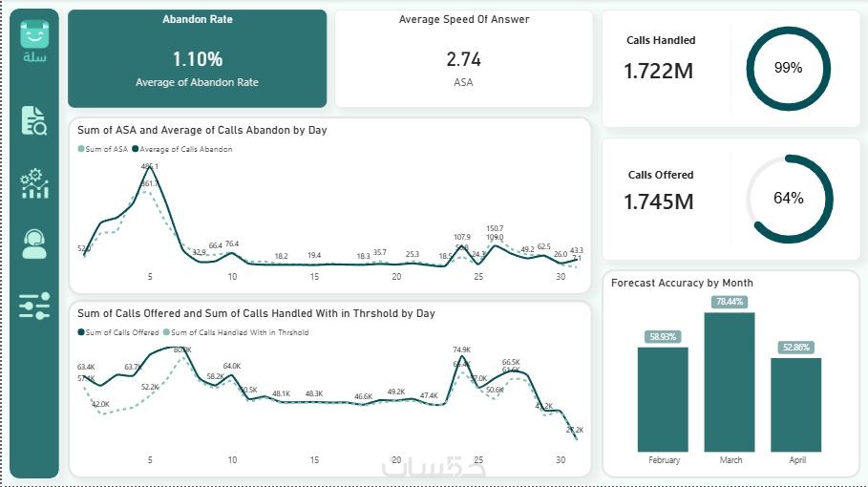This screenshot has height=487, width=868.
Task: Click the Forecast Accuracy by Month title
Action: pos(682,283)
